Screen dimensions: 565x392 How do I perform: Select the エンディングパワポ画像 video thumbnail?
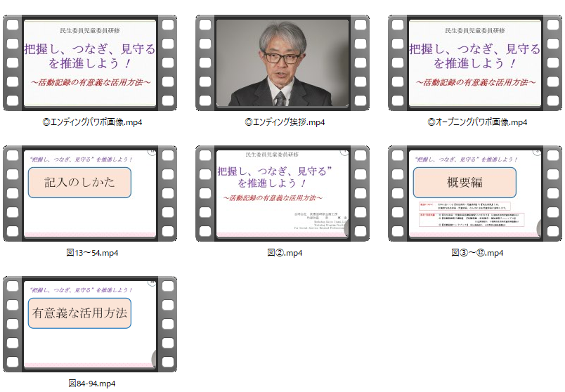pyautogui.click(x=90, y=63)
